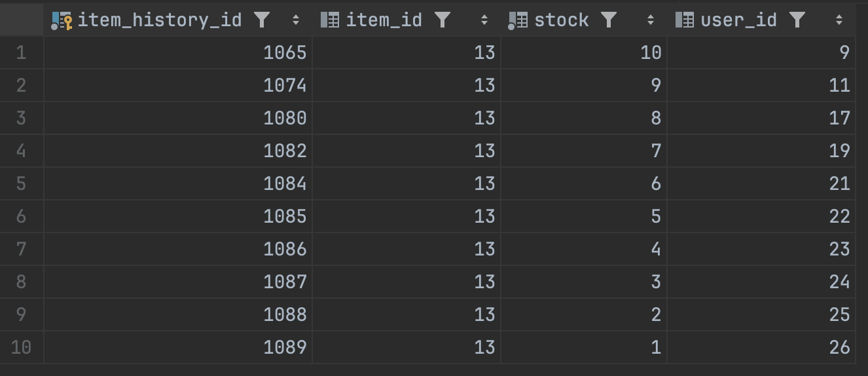868x376 pixels.
Task: Select row number 5 in the gutter
Action: (22, 183)
